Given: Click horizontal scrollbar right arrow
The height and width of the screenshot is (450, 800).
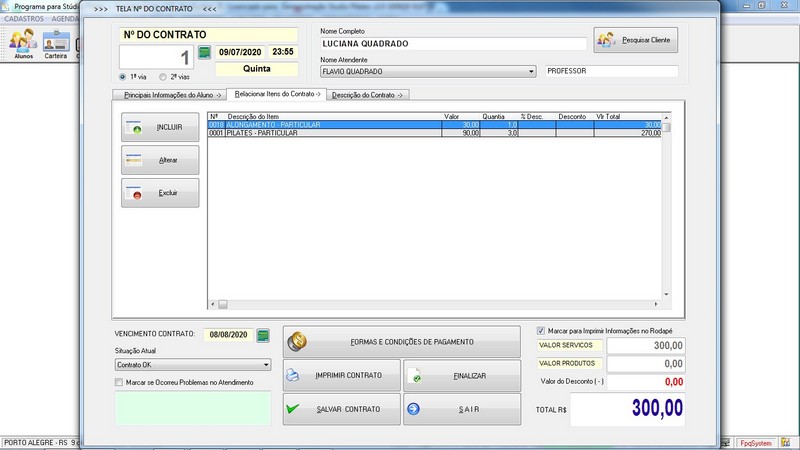Looking at the screenshot, I should 656,305.
